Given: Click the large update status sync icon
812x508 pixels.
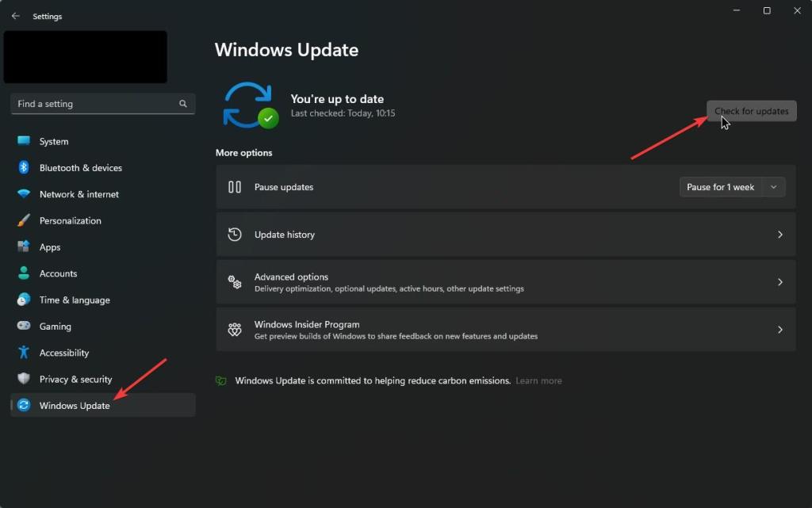Looking at the screenshot, I should point(251,105).
